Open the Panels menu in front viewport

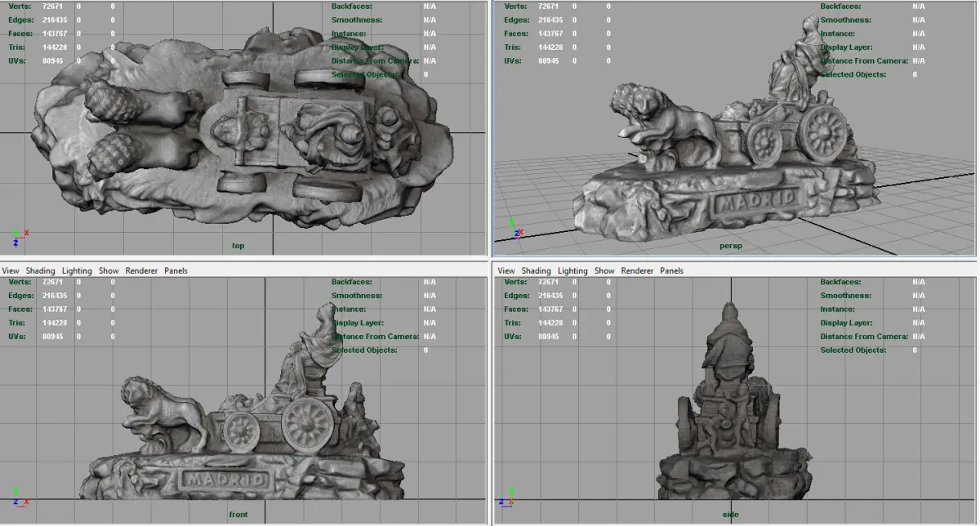point(176,270)
